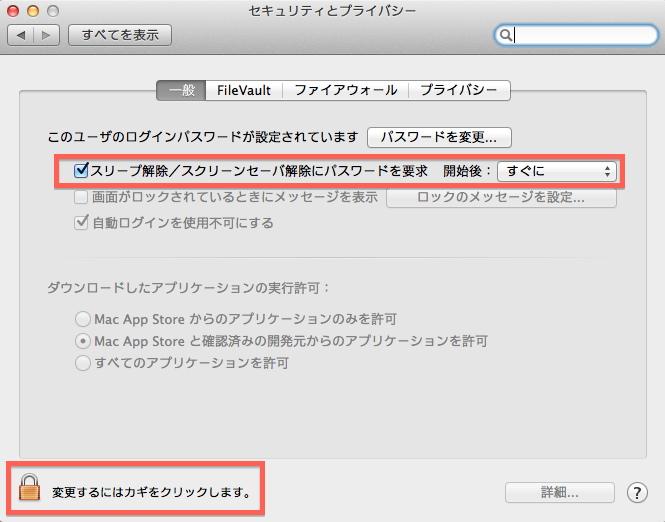
Task: Switch to the ファイアウォール tab
Action: click(x=345, y=90)
